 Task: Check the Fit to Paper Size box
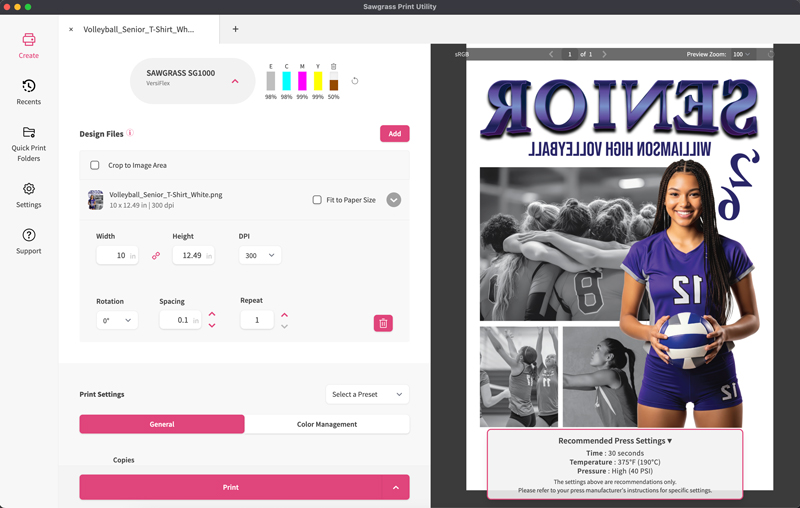[317, 200]
